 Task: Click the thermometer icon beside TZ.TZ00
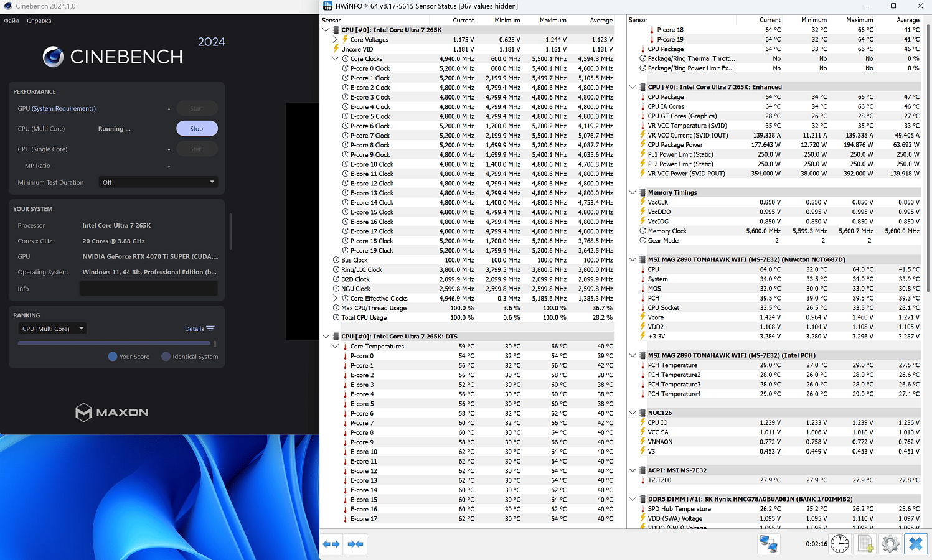click(643, 480)
